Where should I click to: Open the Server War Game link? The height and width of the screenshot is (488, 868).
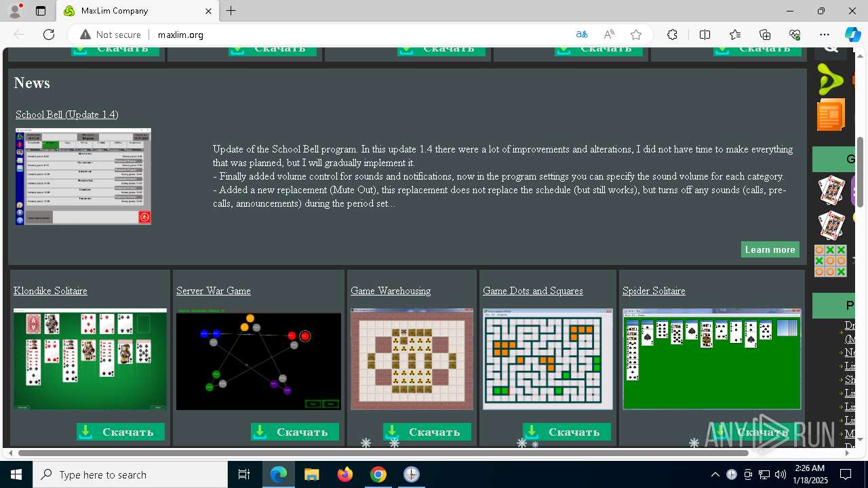pyautogui.click(x=214, y=291)
